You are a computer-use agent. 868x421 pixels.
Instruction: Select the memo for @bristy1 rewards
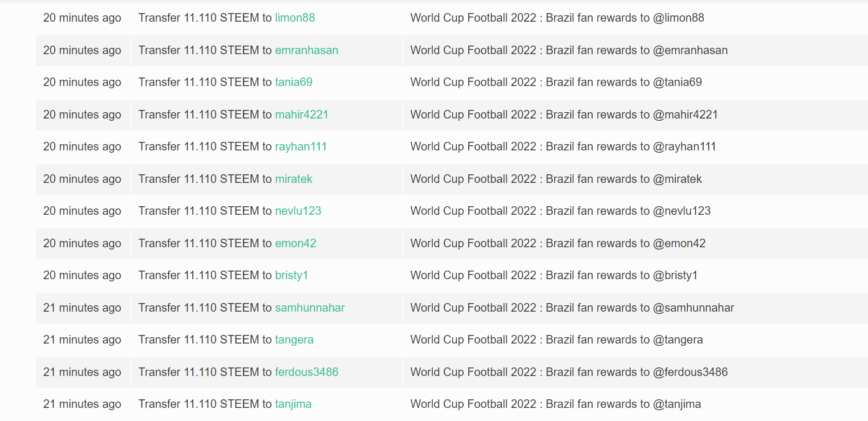point(554,275)
